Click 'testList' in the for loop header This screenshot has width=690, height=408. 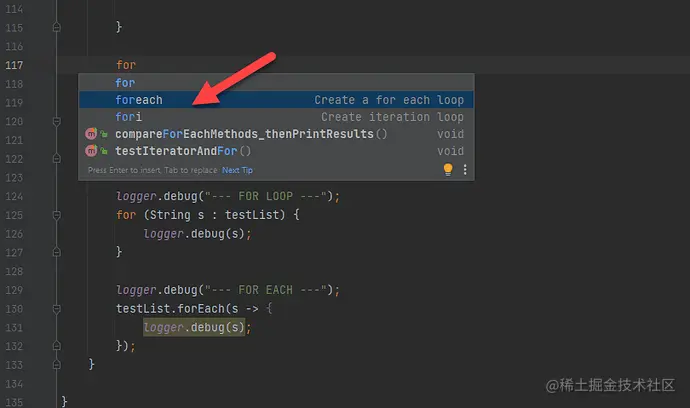tap(252, 215)
